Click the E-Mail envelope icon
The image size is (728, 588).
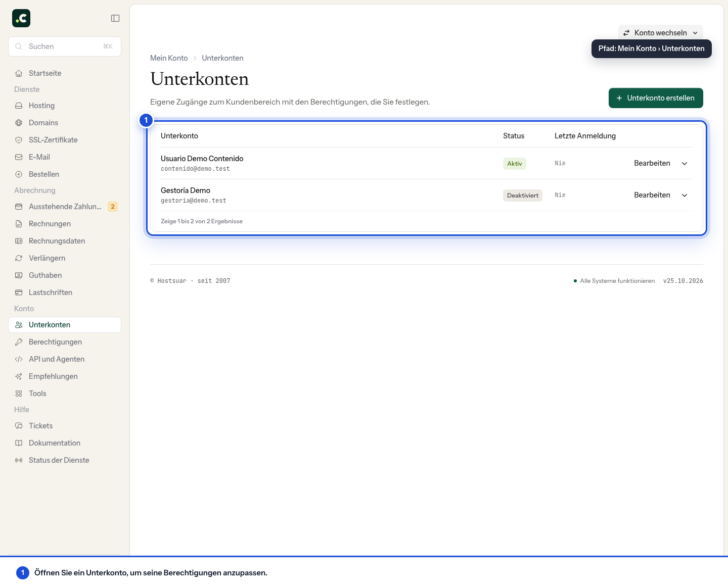pos(19,157)
